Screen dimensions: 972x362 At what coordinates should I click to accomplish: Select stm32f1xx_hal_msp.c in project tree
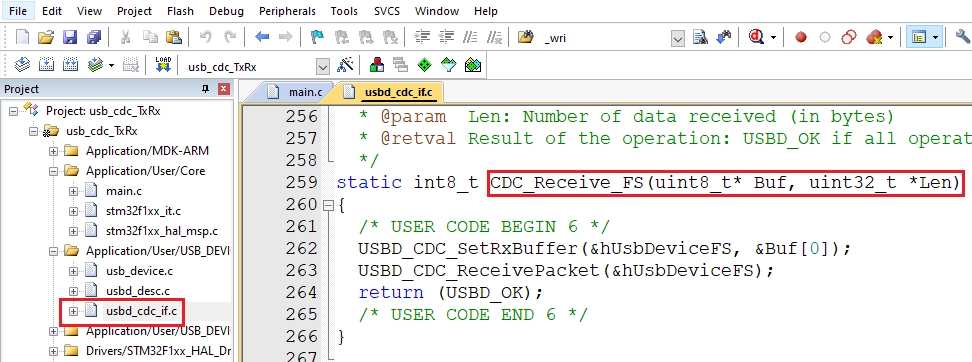point(162,231)
